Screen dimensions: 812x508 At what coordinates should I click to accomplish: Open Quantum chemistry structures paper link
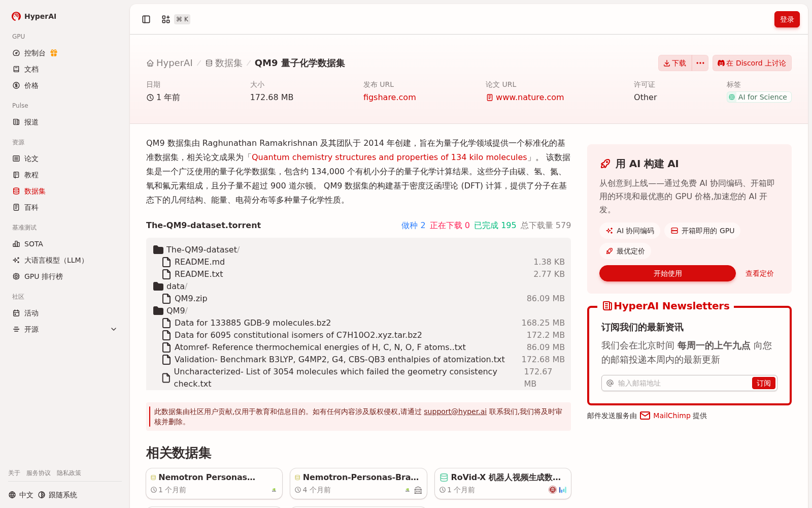tap(389, 157)
